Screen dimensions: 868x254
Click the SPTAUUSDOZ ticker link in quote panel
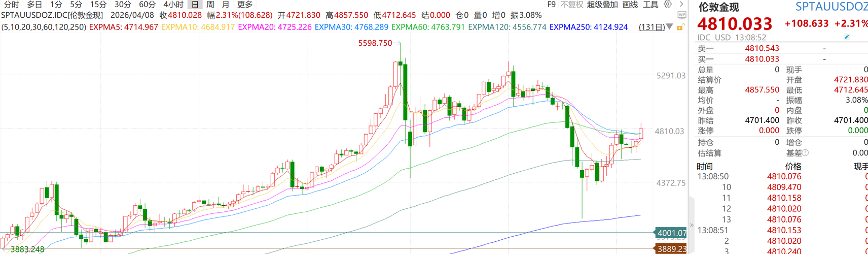tap(831, 7)
